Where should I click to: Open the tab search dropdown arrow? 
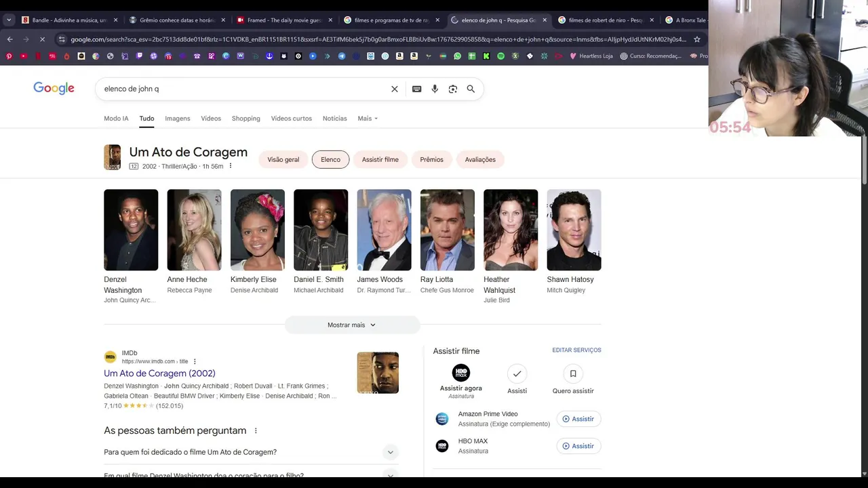click(8, 20)
